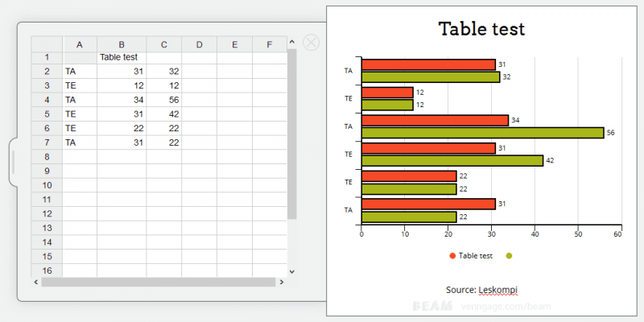Select cell B1 containing Table test
Screen dimensions: 644x322
[x=122, y=57]
